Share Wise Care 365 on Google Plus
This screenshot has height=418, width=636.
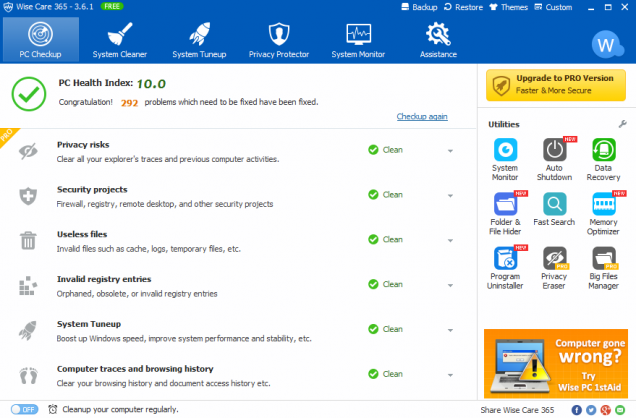(x=605, y=410)
